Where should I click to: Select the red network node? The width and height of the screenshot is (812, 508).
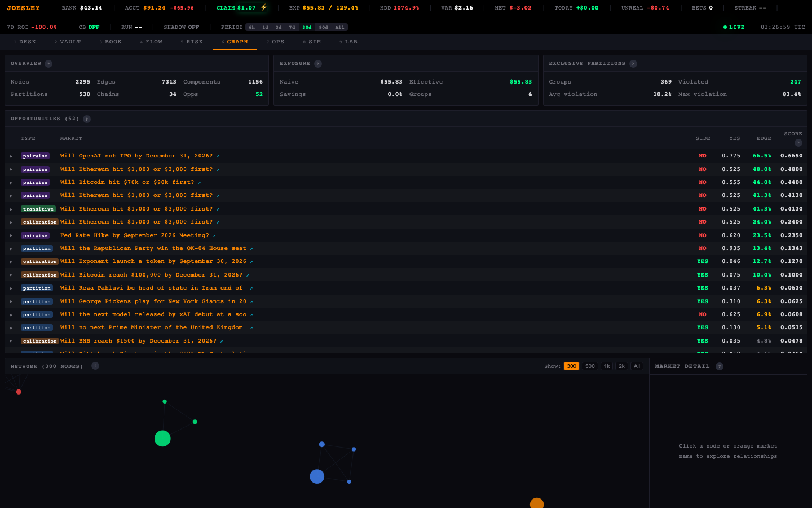coord(19,392)
